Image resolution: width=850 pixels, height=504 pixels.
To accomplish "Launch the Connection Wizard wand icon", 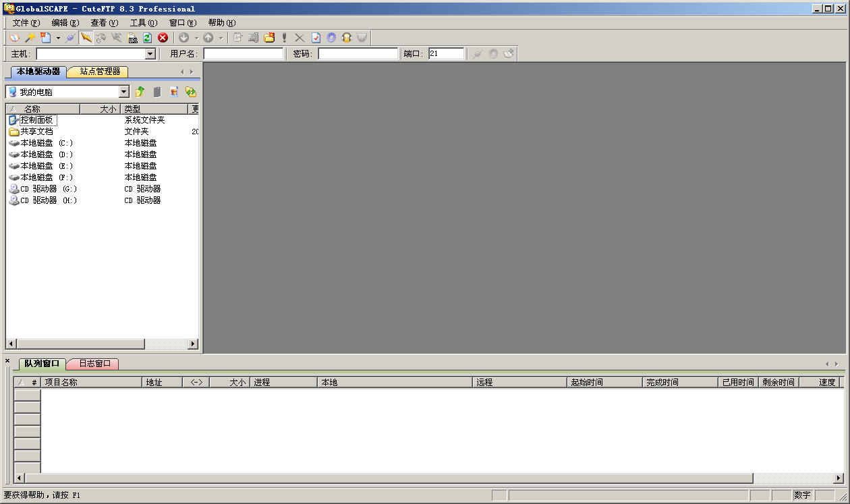I will [x=30, y=38].
